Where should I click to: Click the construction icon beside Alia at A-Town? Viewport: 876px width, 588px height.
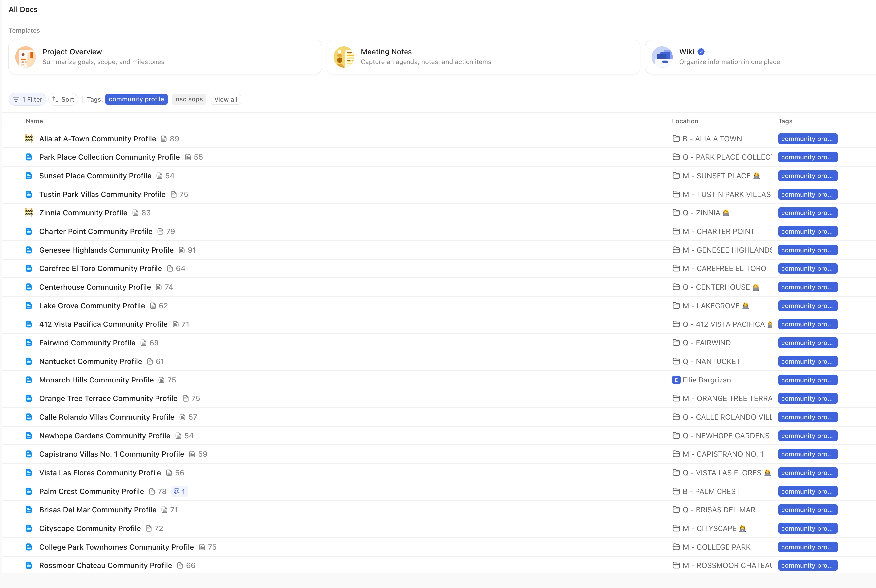click(29, 138)
